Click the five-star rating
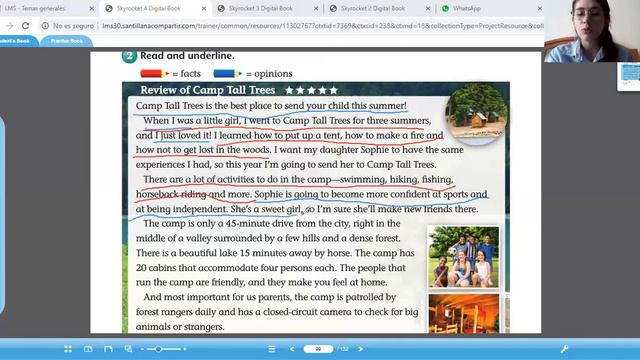 pos(311,90)
